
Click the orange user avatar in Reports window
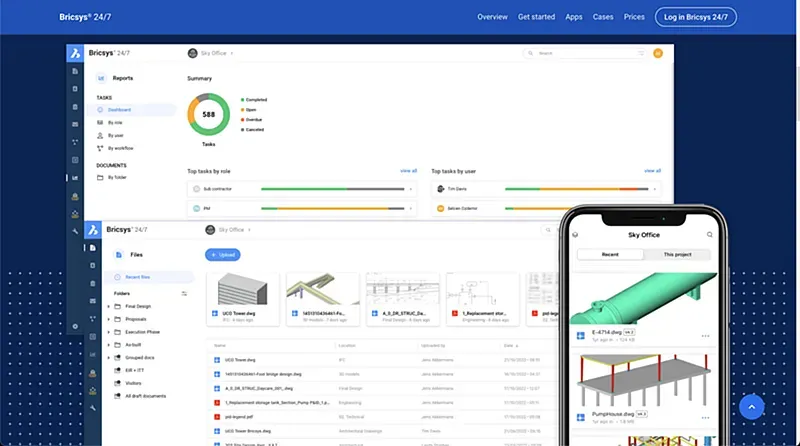pos(658,53)
